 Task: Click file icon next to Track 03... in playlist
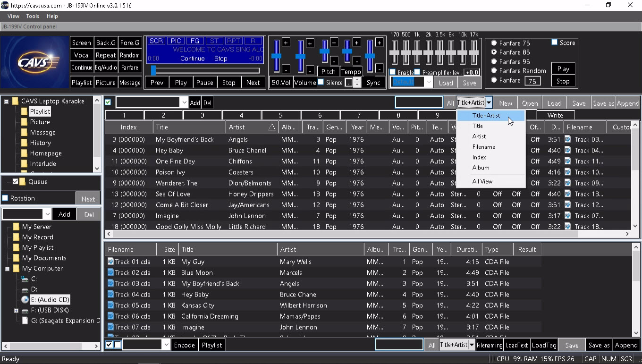pyautogui.click(x=568, y=139)
